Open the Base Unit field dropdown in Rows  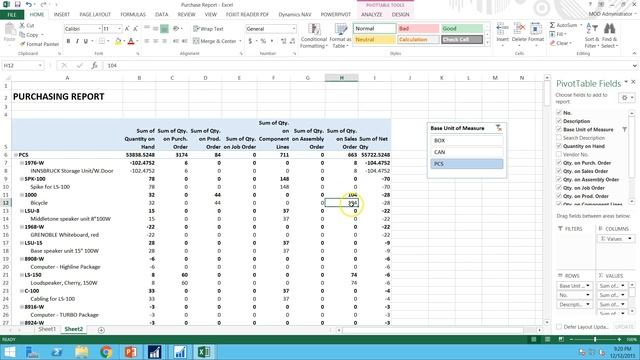(x=588, y=286)
